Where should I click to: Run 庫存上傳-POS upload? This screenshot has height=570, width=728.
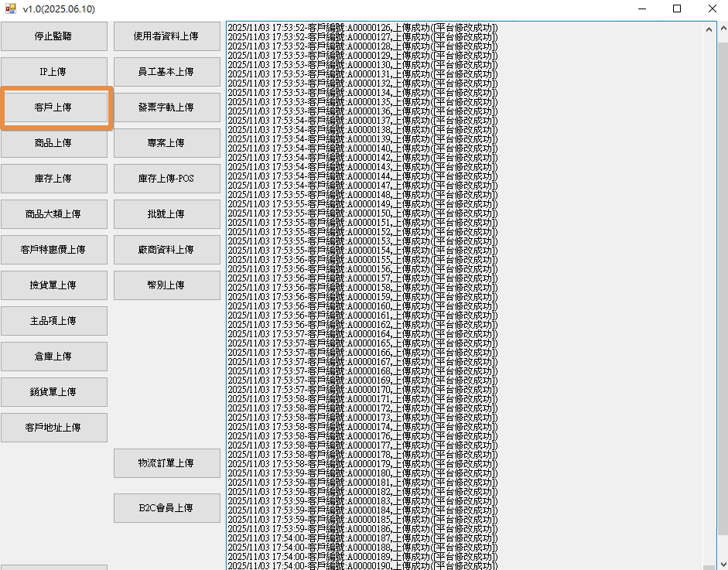166,179
